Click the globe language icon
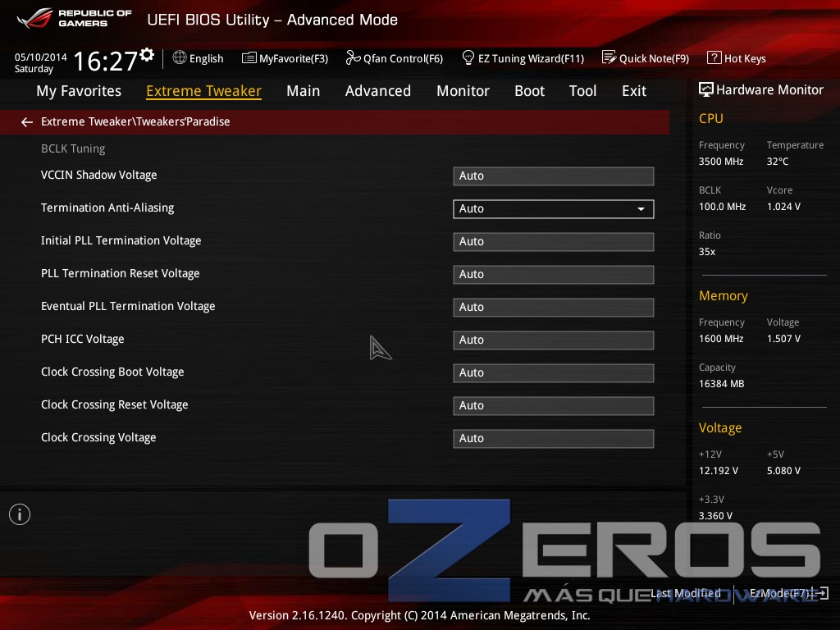This screenshot has width=840, height=630. coord(180,58)
